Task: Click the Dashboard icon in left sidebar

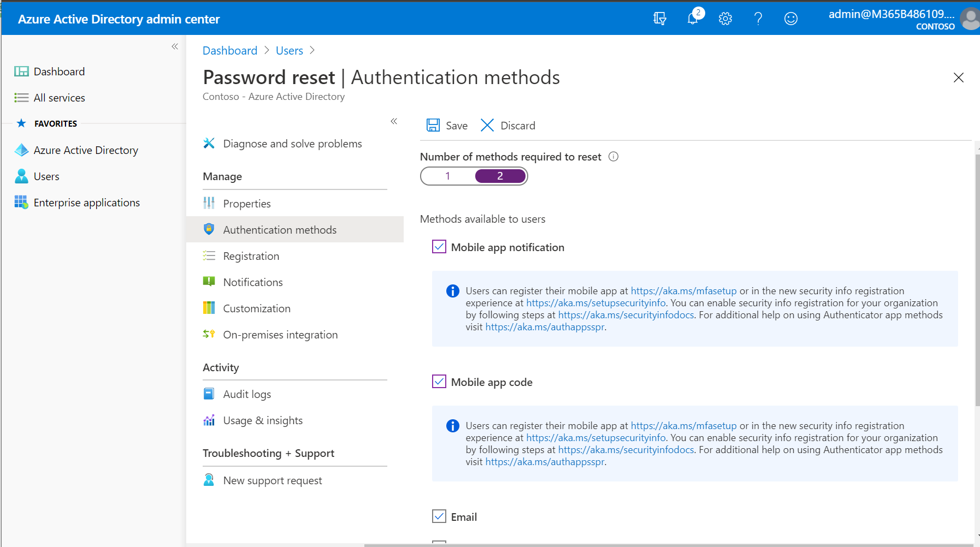Action: (21, 72)
